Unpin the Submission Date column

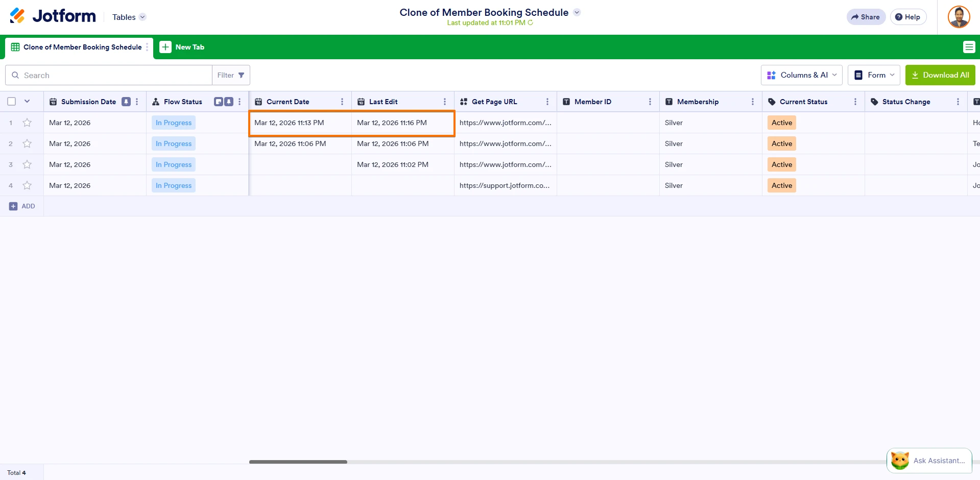(126, 102)
